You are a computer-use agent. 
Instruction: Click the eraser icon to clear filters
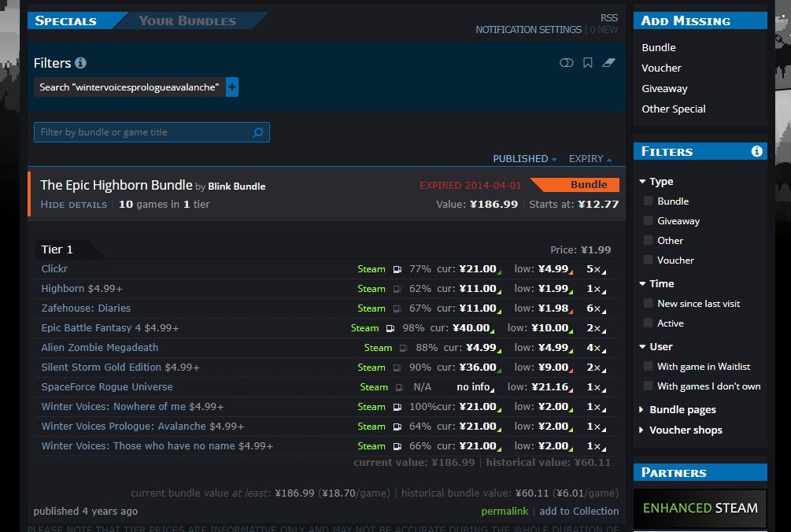click(609, 62)
